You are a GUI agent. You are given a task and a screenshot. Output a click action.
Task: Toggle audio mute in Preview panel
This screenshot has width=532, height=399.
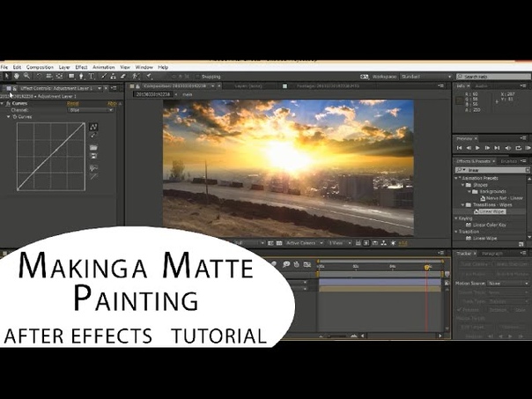tap(508, 148)
